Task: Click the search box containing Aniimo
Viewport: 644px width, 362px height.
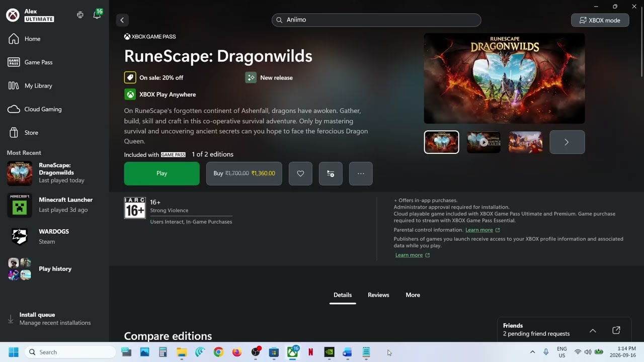Action: coord(376,20)
